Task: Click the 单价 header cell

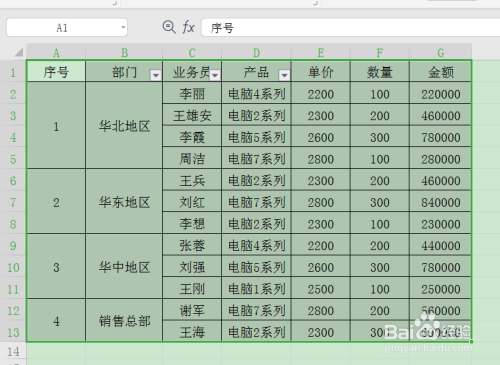Action: tap(321, 72)
